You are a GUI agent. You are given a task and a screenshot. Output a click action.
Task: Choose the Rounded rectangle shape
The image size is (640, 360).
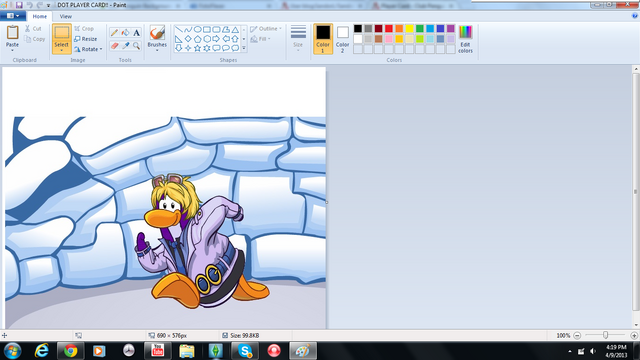coord(216,29)
